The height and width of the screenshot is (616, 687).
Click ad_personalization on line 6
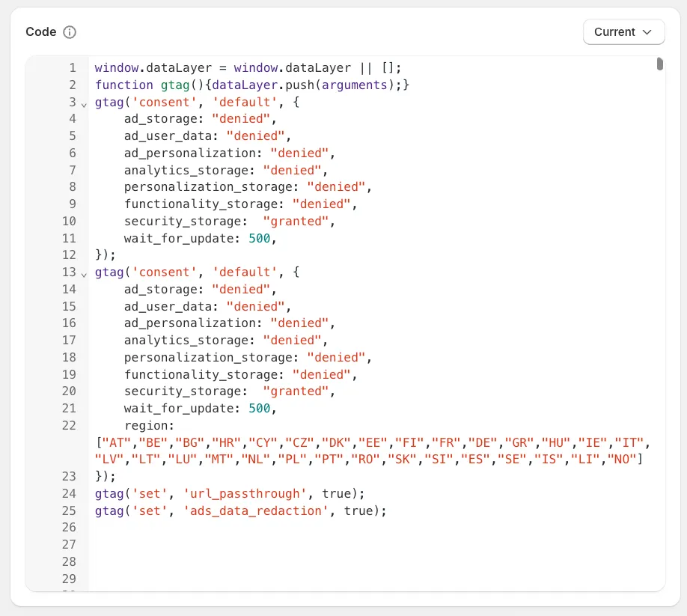pyautogui.click(x=230, y=153)
